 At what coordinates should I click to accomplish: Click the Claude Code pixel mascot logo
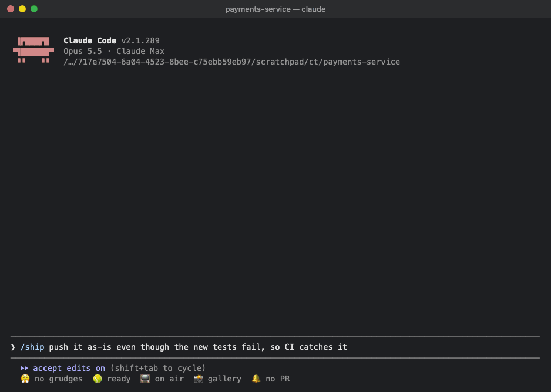33,50
